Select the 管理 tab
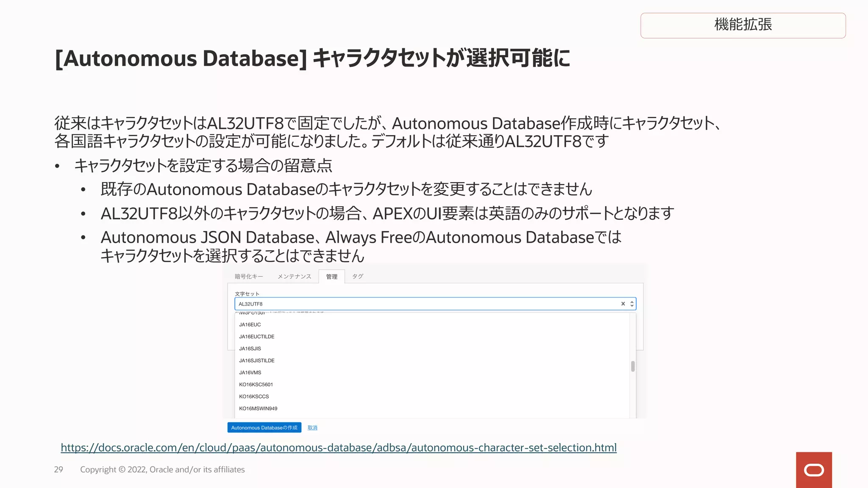Image resolution: width=868 pixels, height=488 pixels. click(x=332, y=277)
